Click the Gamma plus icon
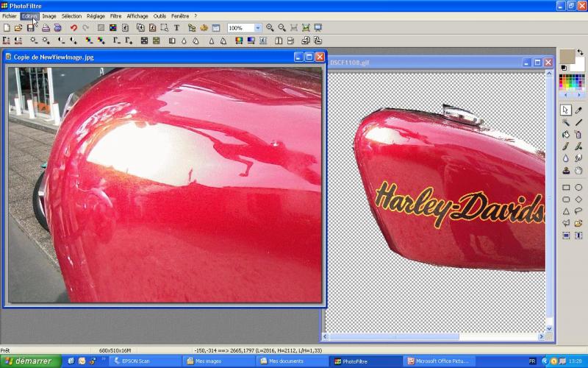 tap(129, 40)
